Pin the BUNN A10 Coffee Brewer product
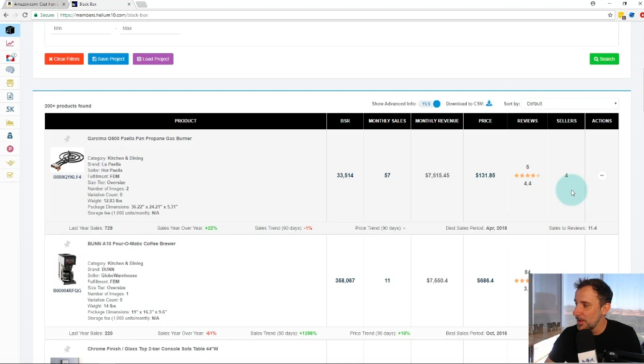This screenshot has width=644, height=364. coord(67,244)
